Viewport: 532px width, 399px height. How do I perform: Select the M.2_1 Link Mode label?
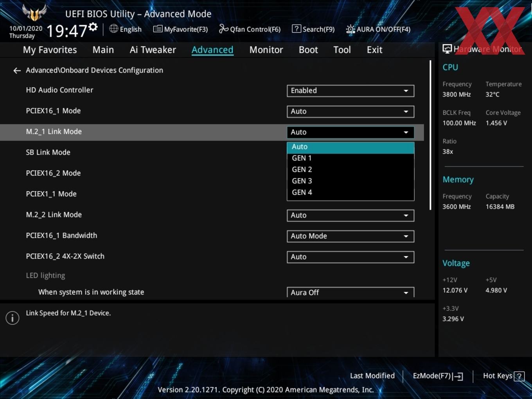[x=54, y=132]
